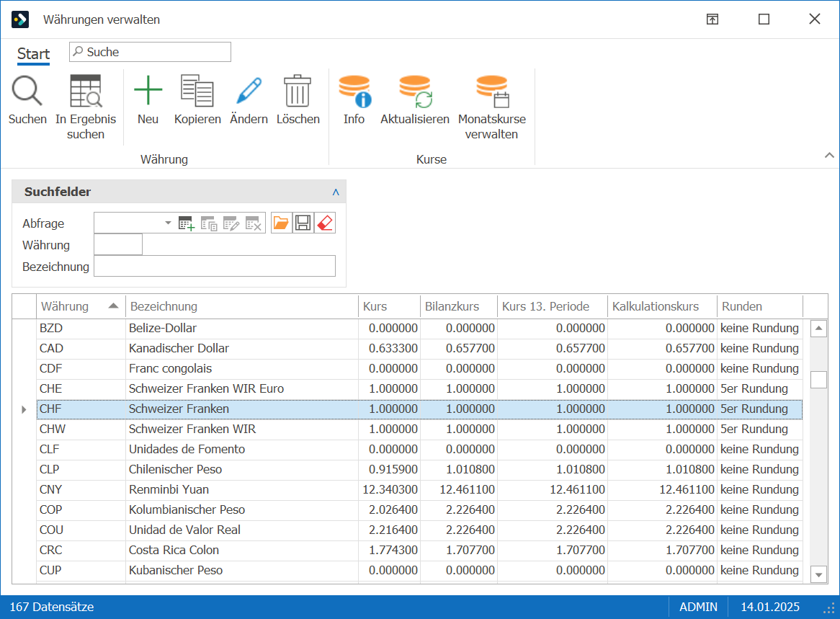Image resolution: width=840 pixels, height=619 pixels.
Task: Sort by the Kurs column header
Action: [389, 306]
